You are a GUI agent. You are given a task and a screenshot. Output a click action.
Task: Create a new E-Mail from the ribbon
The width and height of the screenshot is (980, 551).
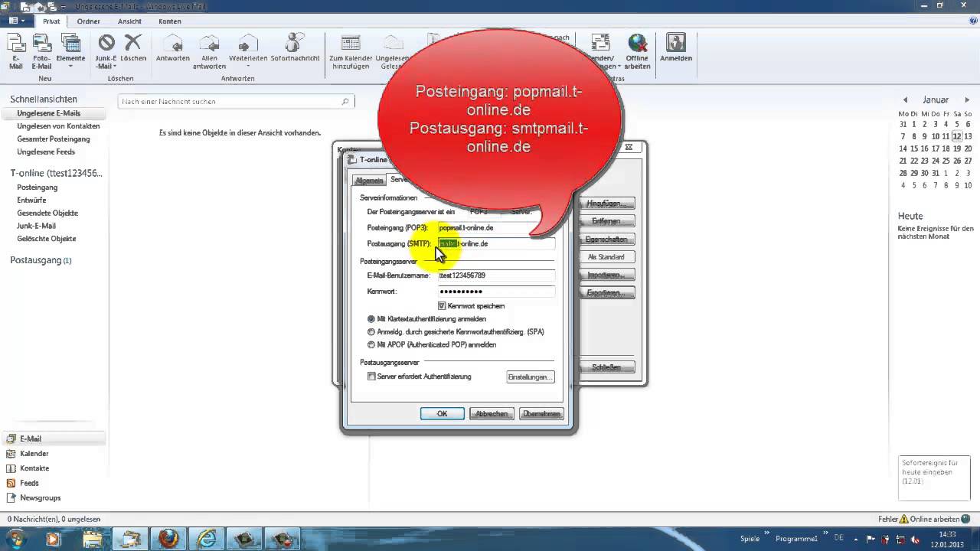click(16, 52)
